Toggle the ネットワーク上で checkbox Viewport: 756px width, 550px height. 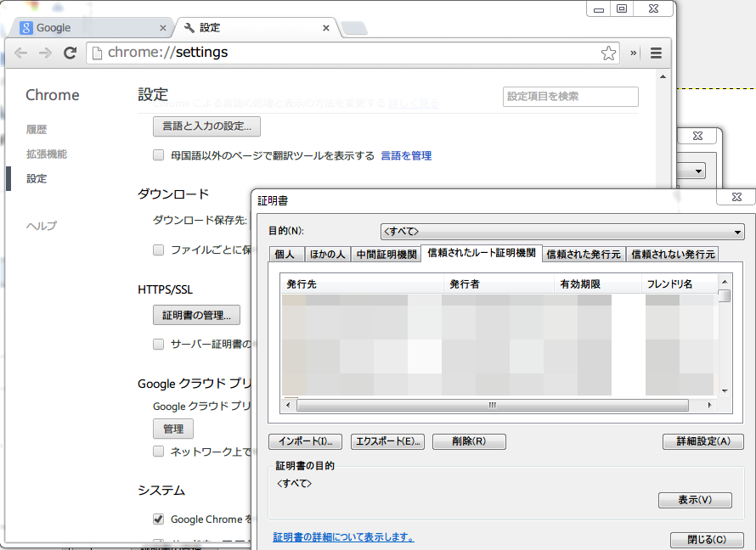[x=158, y=452]
